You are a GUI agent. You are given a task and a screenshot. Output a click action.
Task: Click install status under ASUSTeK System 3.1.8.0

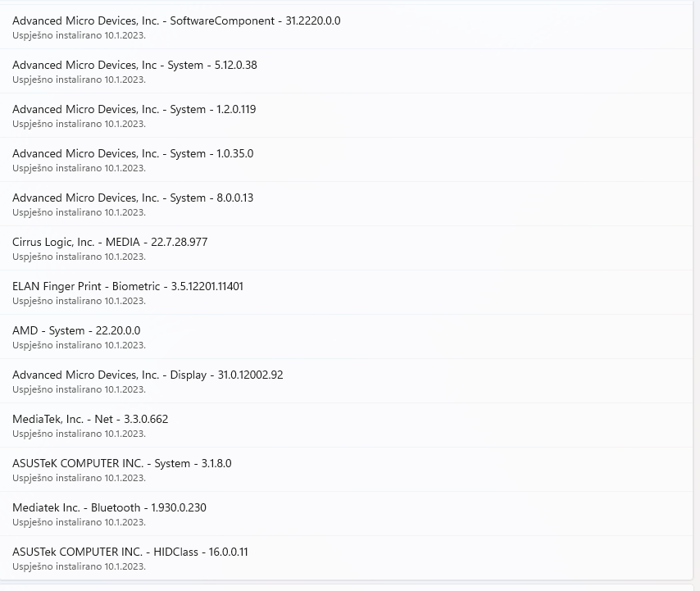click(79, 478)
